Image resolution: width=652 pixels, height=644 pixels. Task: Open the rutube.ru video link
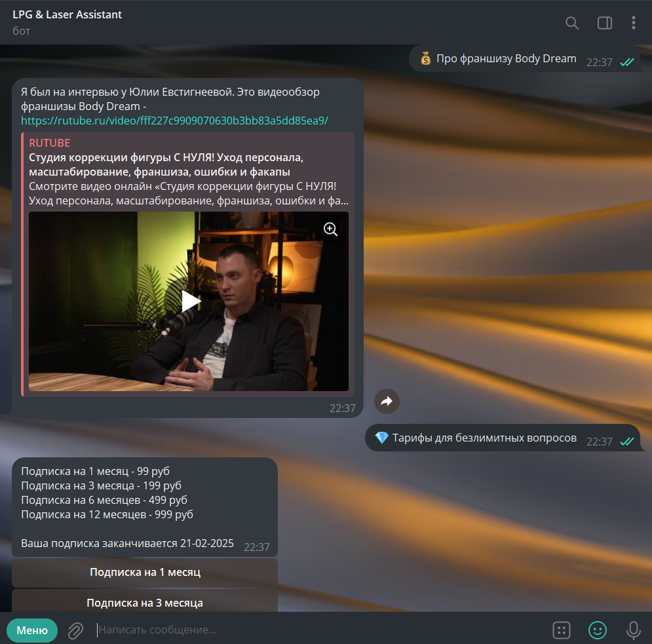[175, 121]
